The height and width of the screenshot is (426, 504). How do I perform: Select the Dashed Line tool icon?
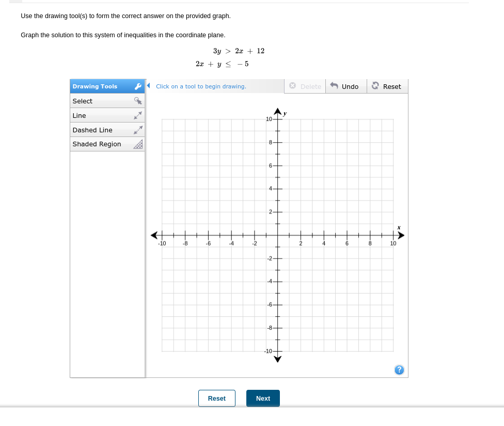(x=138, y=129)
